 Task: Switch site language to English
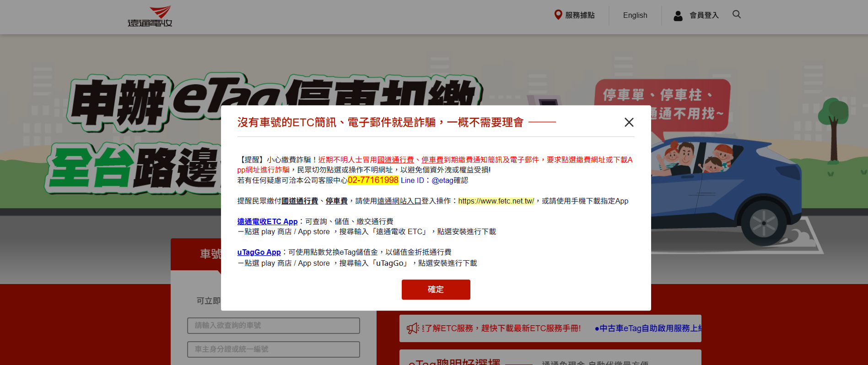pyautogui.click(x=635, y=15)
